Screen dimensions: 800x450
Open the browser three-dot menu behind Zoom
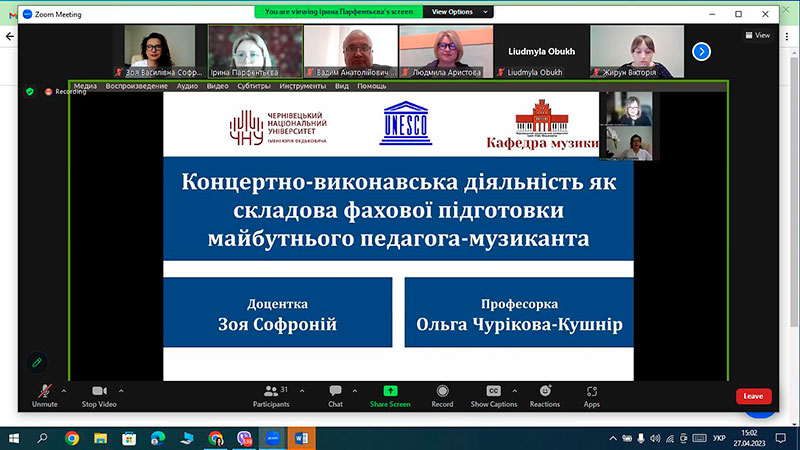[786, 36]
